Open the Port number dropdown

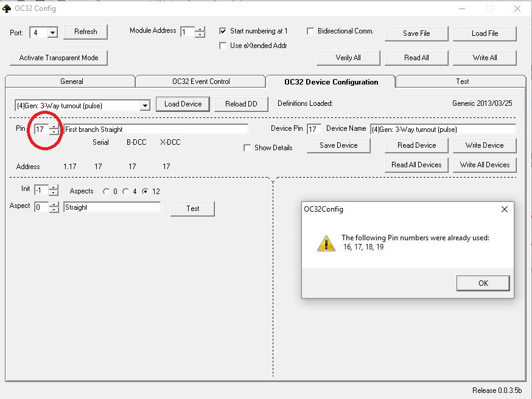(52, 32)
